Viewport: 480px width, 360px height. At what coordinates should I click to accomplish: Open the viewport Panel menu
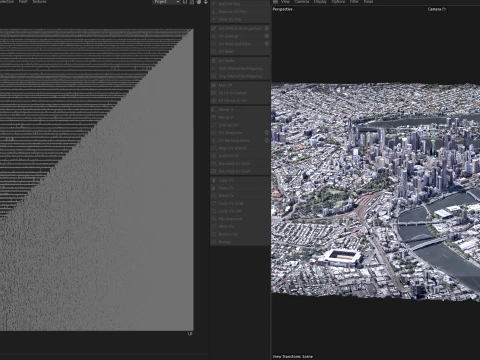coord(368,2)
